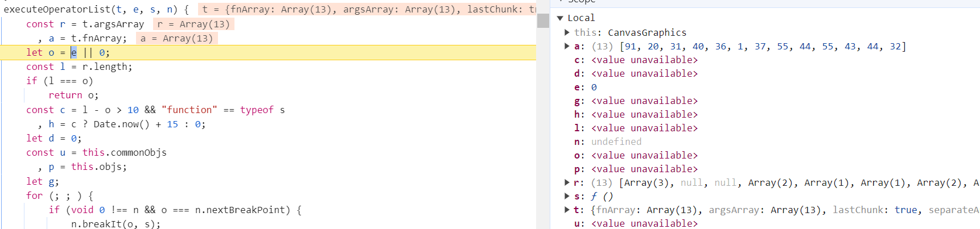This screenshot has height=229, width=980.
Task: Expand the function variable s
Action: [567, 196]
